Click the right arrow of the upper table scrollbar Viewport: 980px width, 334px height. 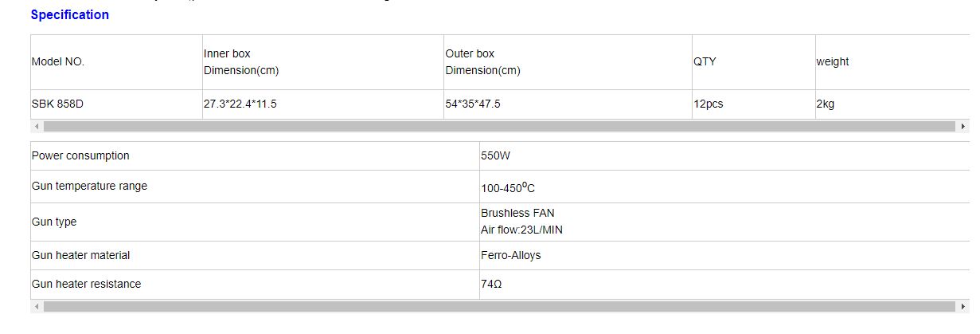(x=963, y=126)
